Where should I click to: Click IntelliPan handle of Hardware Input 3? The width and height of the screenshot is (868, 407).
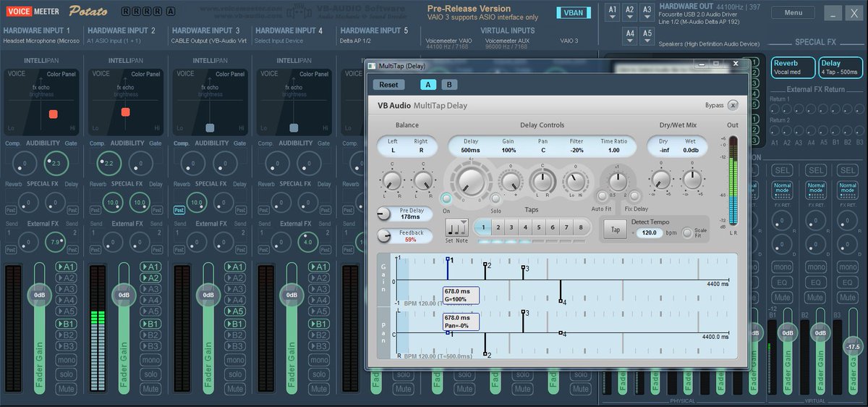click(x=210, y=127)
